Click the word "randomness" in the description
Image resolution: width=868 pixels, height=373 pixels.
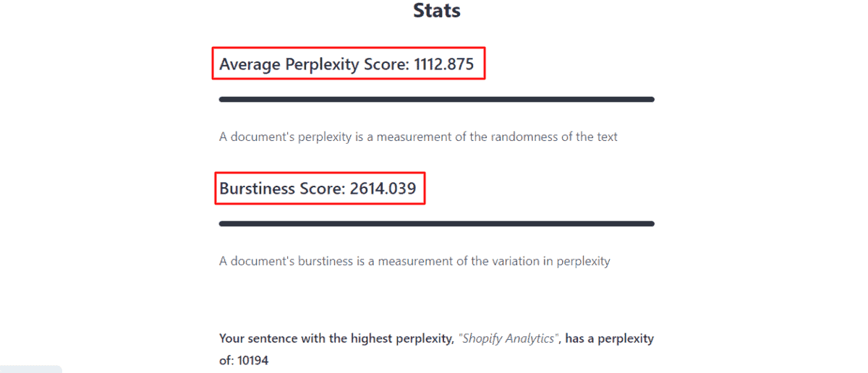pos(521,137)
